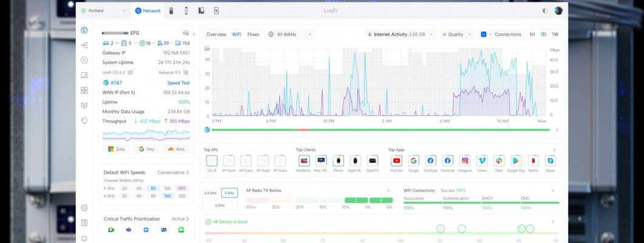Screen dimensions: 644x243
Task: Select the U6 LR access point icon
Action: (211, 161)
